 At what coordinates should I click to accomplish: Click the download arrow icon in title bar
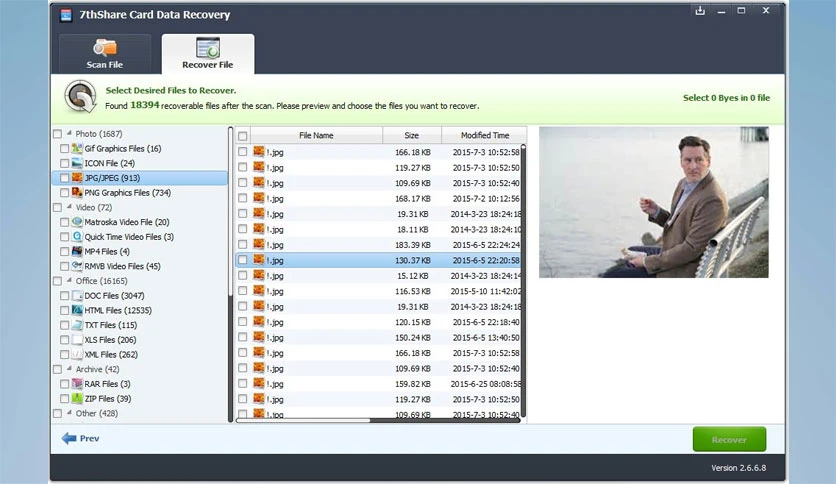click(700, 10)
